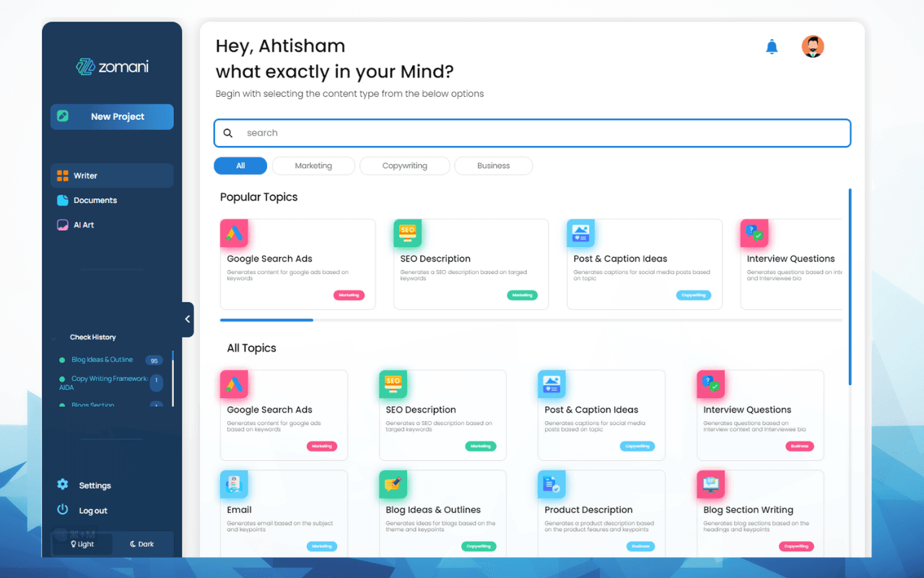This screenshot has width=924, height=578.
Task: Click the Settings gear icon
Action: tap(63, 485)
